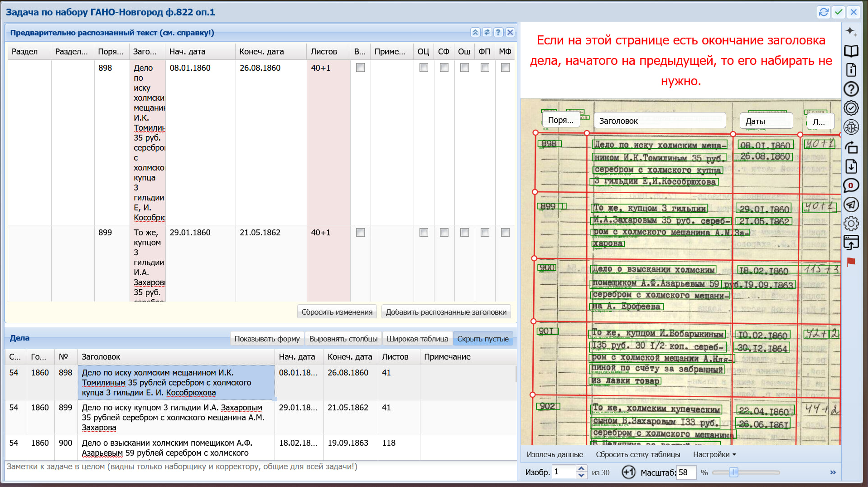Download file with the download document icon
This screenshot has width=868, height=487.
click(x=851, y=166)
